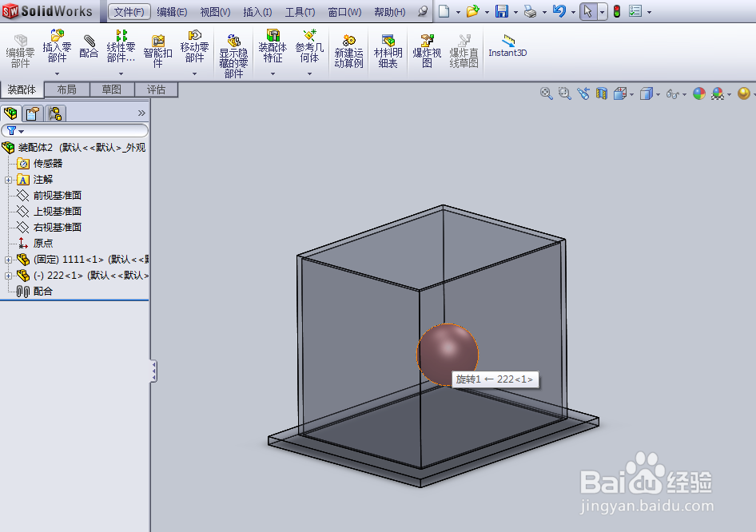The height and width of the screenshot is (532, 756).
Task: Open dropdown under Move Component (移动零部件)
Action: click(194, 73)
